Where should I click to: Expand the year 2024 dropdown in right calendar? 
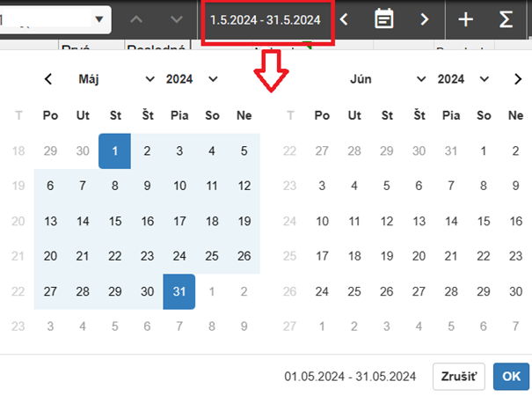[x=463, y=79]
